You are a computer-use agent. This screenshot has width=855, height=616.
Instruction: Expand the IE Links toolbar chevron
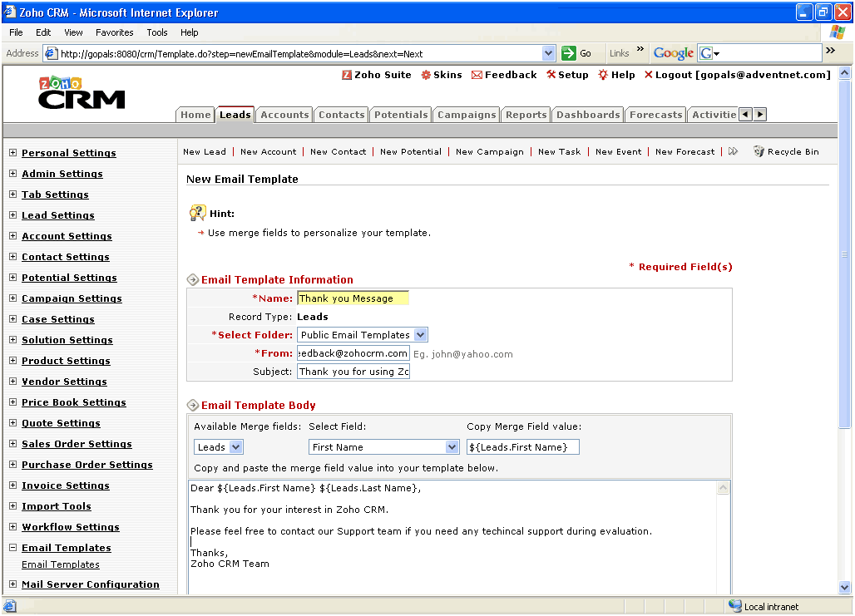(x=640, y=49)
